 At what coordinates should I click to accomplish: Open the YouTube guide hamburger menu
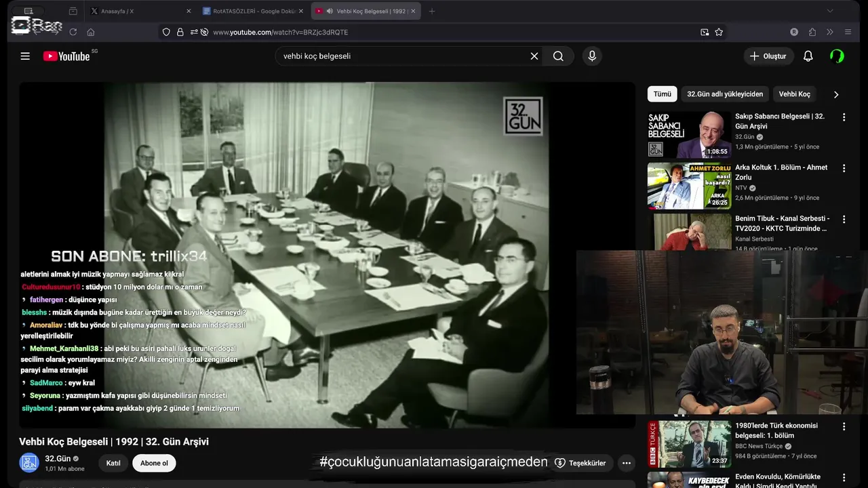pos(25,56)
